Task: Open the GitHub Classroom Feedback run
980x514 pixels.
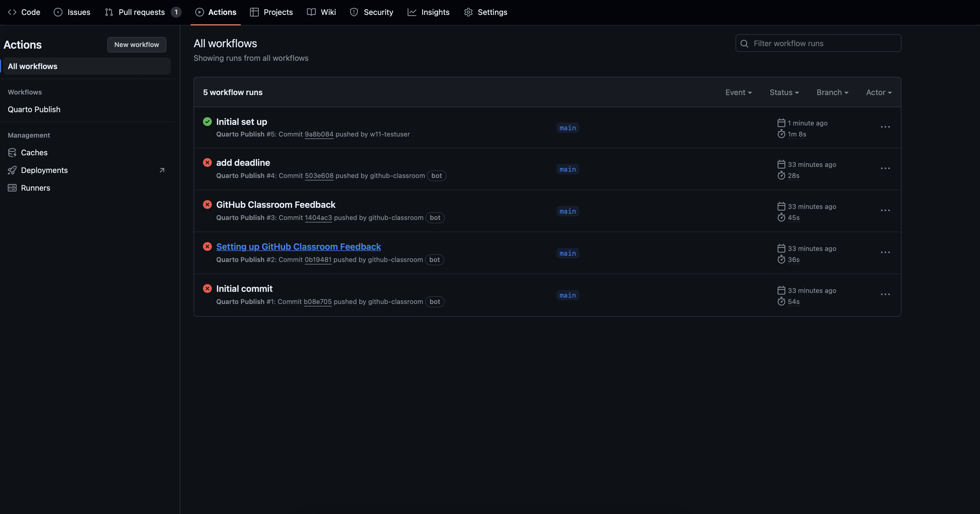Action: pyautogui.click(x=276, y=204)
